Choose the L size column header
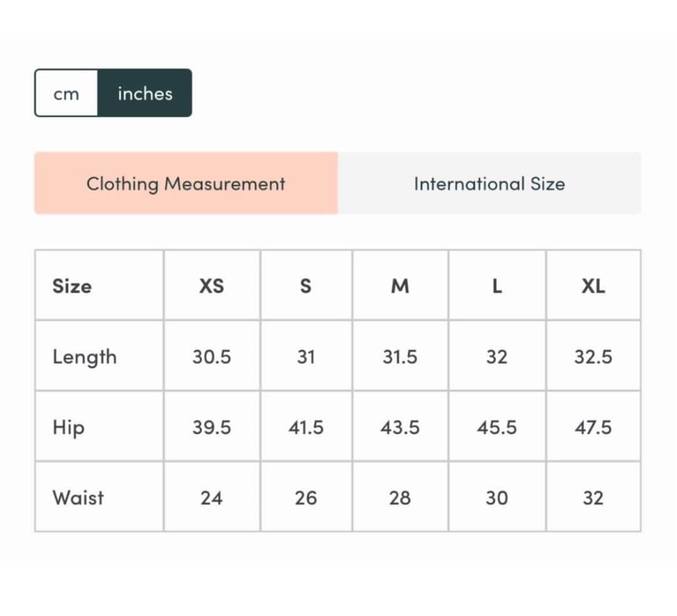Image resolution: width=677 pixels, height=616 pixels. [496, 286]
